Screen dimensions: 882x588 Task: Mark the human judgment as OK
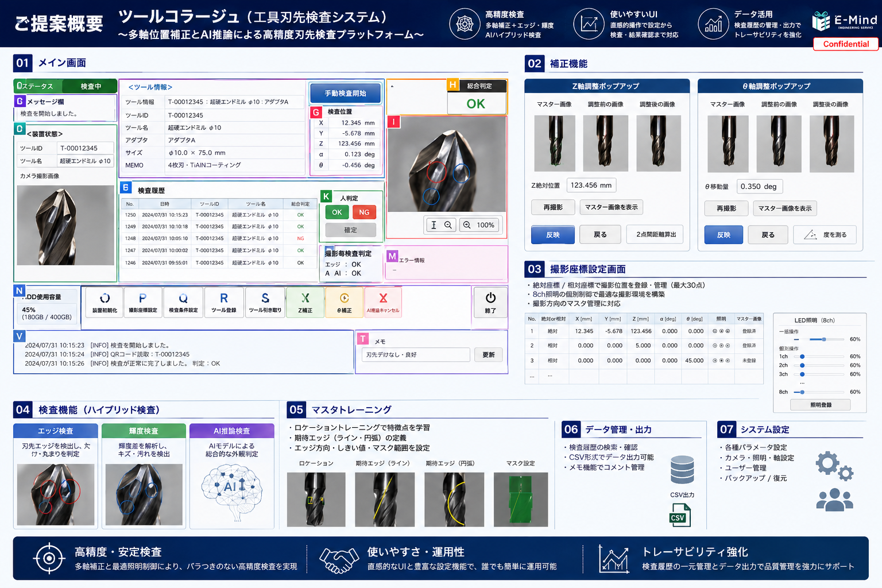[337, 212]
